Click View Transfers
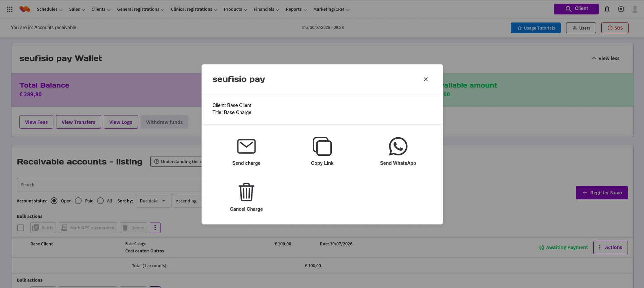 point(79,122)
